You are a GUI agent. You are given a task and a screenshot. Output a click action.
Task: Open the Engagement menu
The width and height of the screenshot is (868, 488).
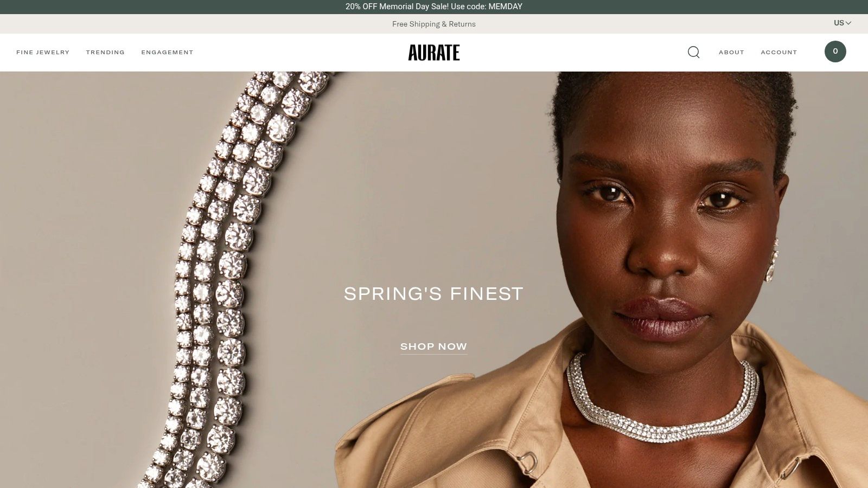(167, 53)
